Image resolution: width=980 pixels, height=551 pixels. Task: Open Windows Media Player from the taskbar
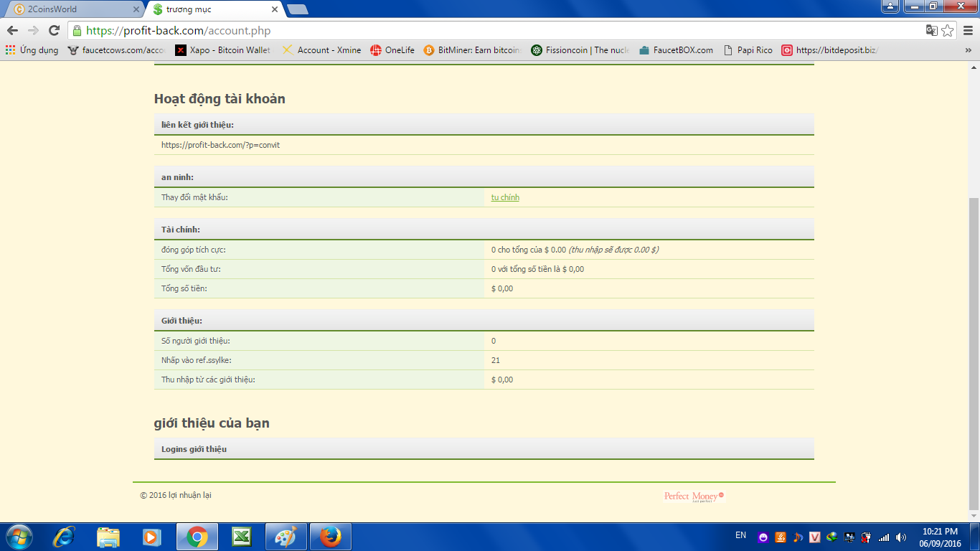[x=151, y=537]
